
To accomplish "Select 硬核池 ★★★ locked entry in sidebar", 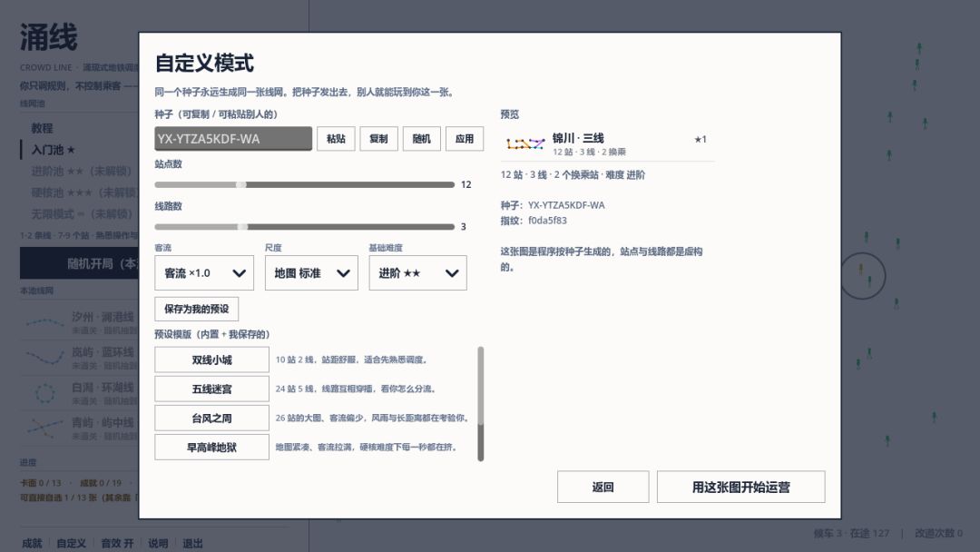I will click(x=83, y=192).
